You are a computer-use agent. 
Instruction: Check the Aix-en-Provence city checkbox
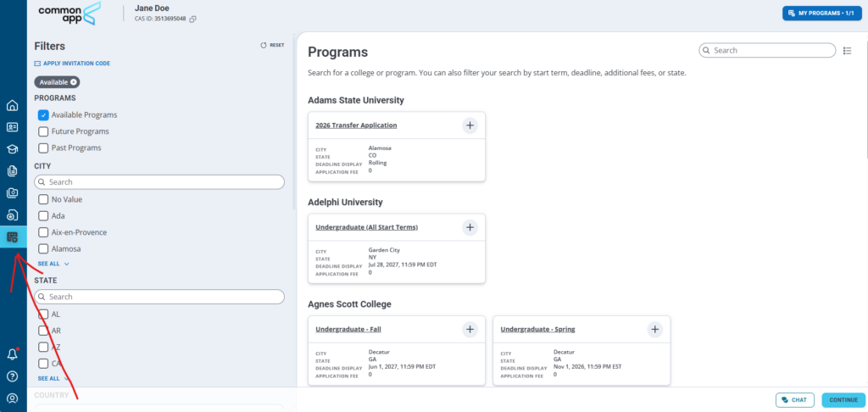pos(43,232)
